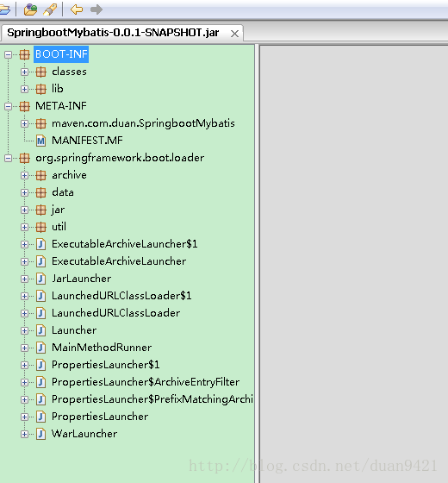Select maven.com.duan.SpringbootMybatis entry
Image resolution: width=448 pixels, height=483 pixels.
pyautogui.click(x=143, y=123)
